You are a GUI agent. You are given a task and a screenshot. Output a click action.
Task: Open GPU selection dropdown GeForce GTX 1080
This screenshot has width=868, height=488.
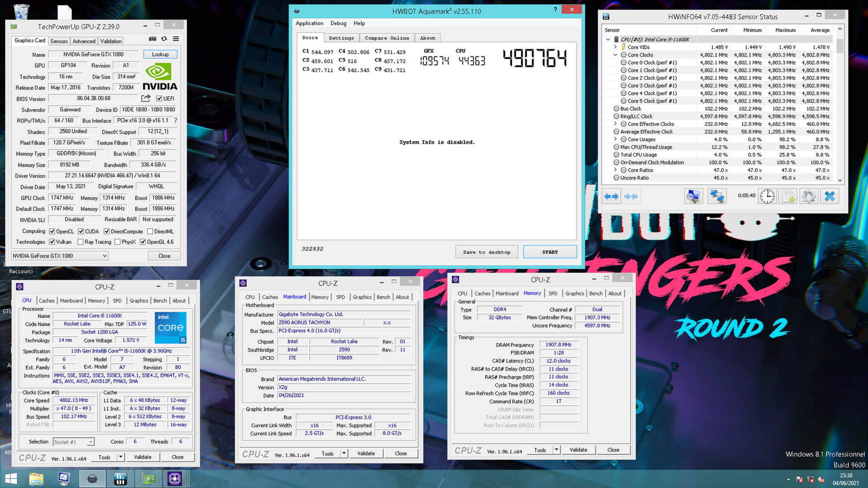pos(60,256)
